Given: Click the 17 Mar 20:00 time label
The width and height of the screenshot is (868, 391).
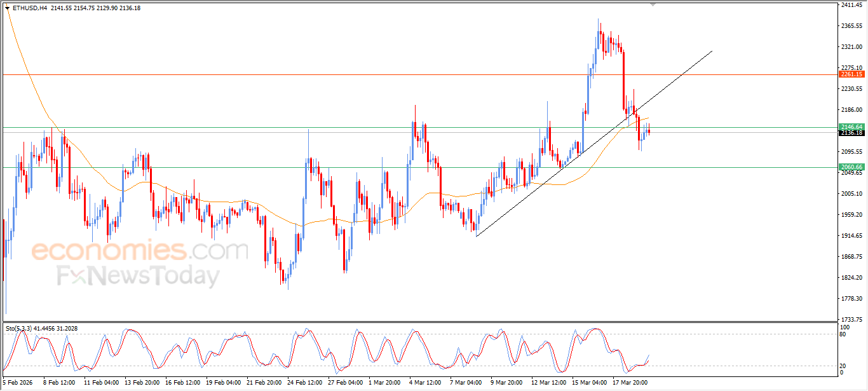Looking at the screenshot, I should [x=630, y=383].
